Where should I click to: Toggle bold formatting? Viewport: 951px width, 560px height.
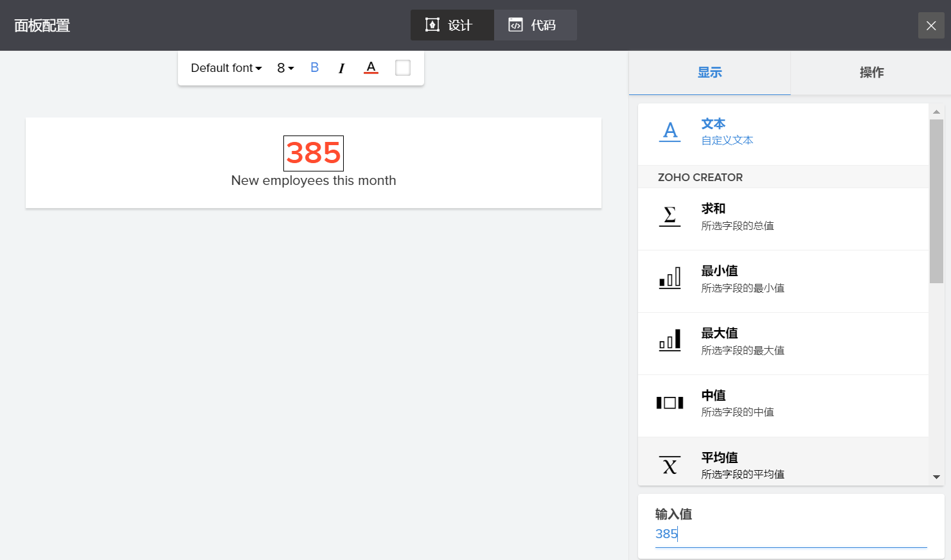click(x=314, y=68)
